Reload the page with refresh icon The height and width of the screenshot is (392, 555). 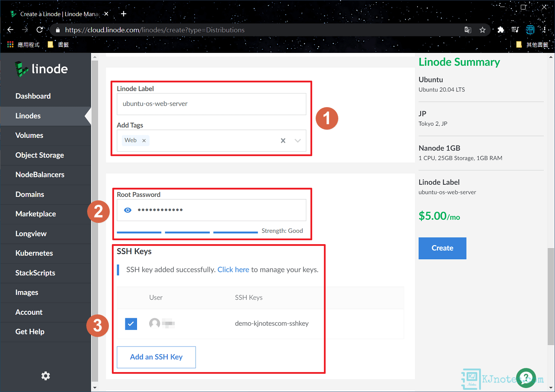(39, 30)
